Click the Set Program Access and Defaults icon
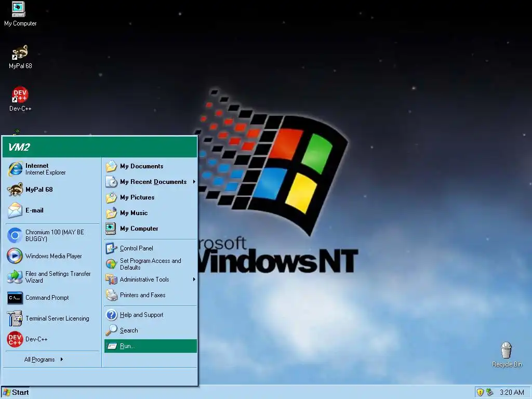Image resolution: width=532 pixels, height=399 pixels. point(111,264)
